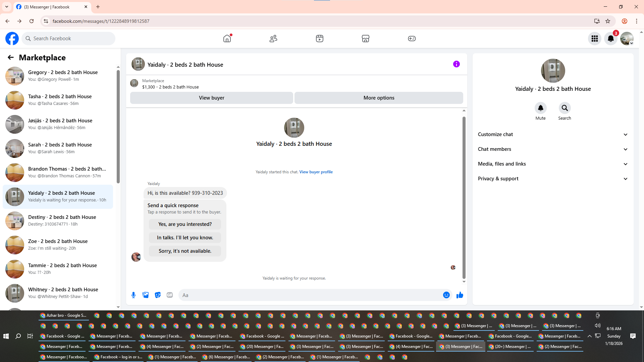The width and height of the screenshot is (644, 362).
Task: Open the View buyer profile link
Action: (316, 172)
